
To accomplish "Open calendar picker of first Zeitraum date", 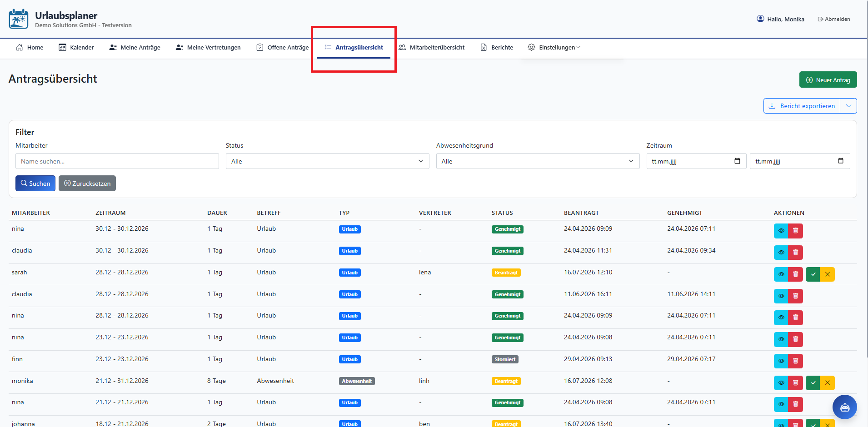I will tap(737, 161).
